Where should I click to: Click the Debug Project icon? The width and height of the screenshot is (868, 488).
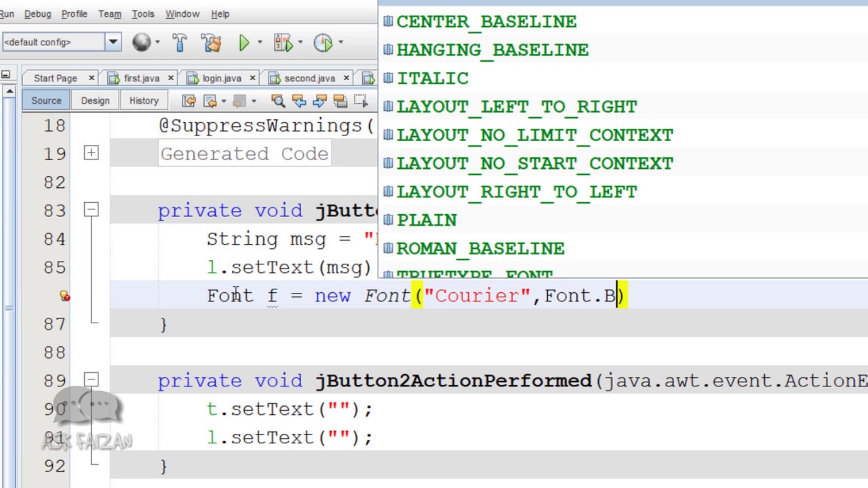[x=283, y=43]
